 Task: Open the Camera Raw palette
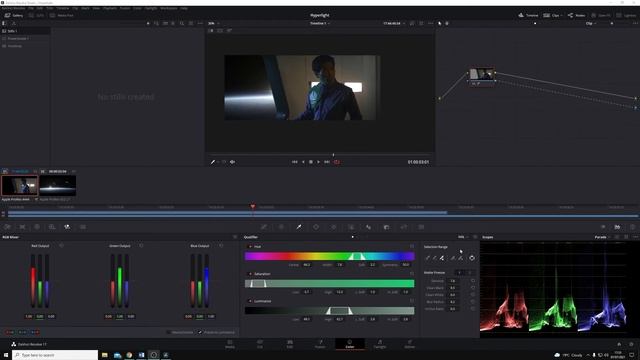(8, 227)
